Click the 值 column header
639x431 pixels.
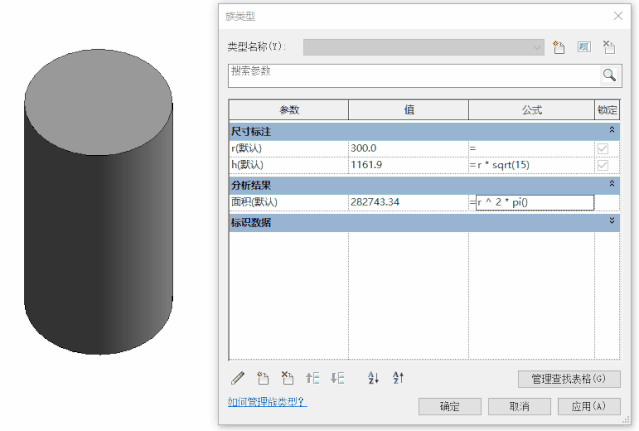(409, 110)
